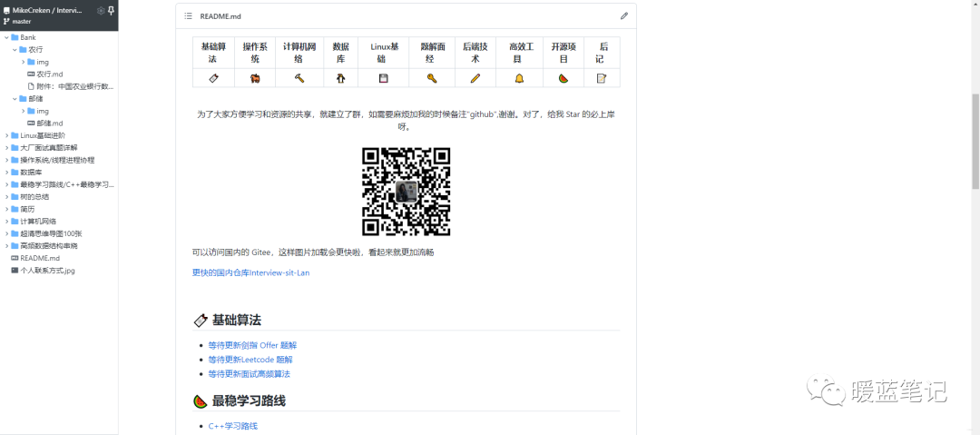
Task: Click the 开源项目 table header cell
Action: coord(563,53)
